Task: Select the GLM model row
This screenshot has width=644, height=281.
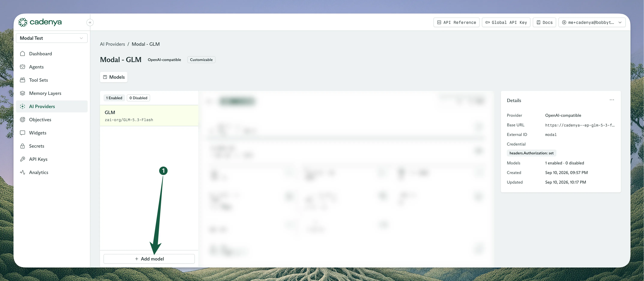Action: point(149,116)
